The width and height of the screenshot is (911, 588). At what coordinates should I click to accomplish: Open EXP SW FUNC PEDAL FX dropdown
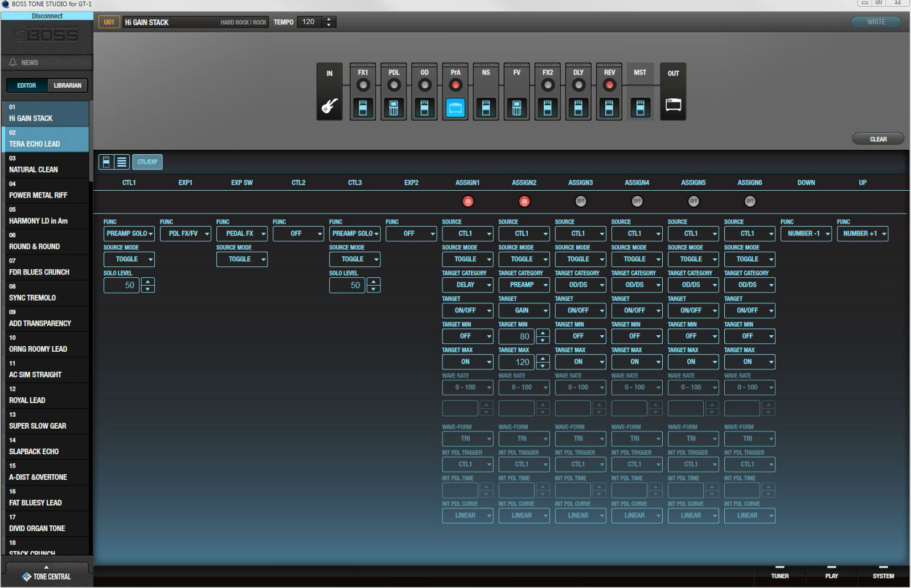[242, 233]
